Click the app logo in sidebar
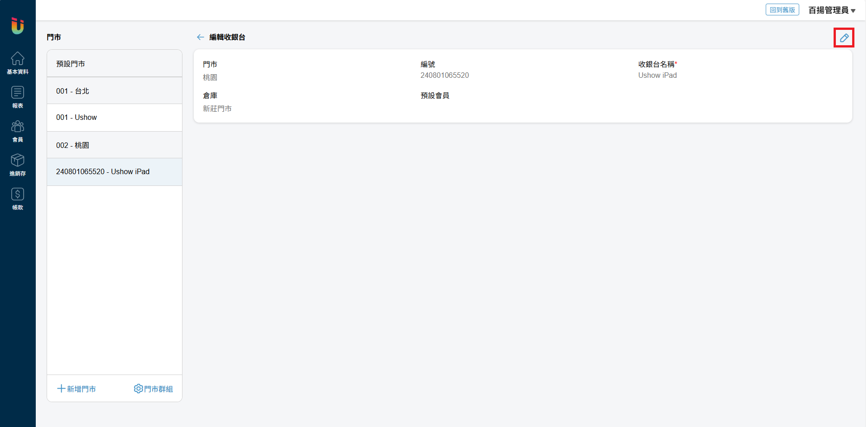 pyautogui.click(x=18, y=25)
